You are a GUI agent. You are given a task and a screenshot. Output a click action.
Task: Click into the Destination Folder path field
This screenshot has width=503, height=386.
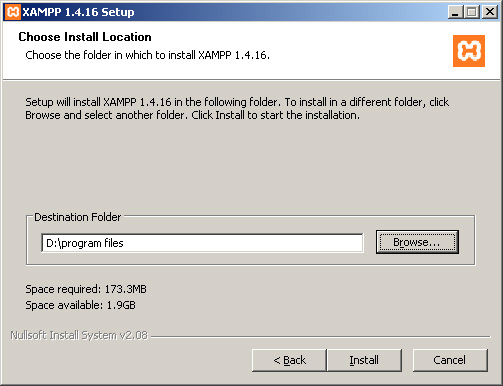(202, 243)
